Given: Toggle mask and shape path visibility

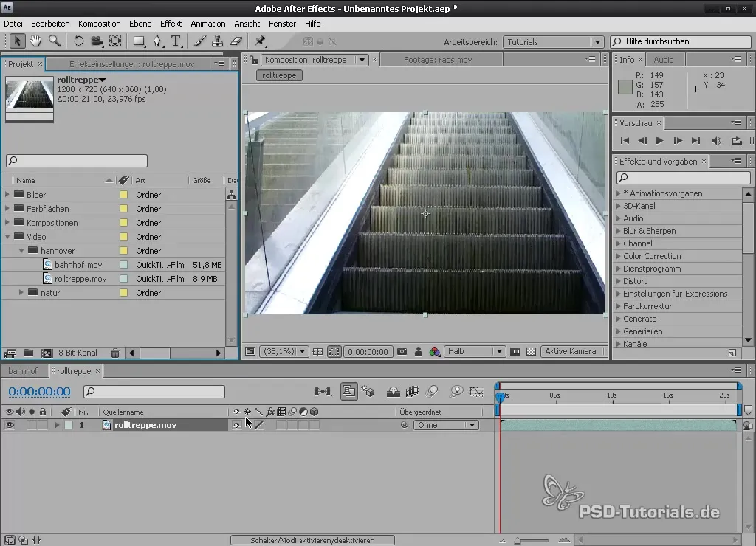Looking at the screenshot, I should 334,352.
